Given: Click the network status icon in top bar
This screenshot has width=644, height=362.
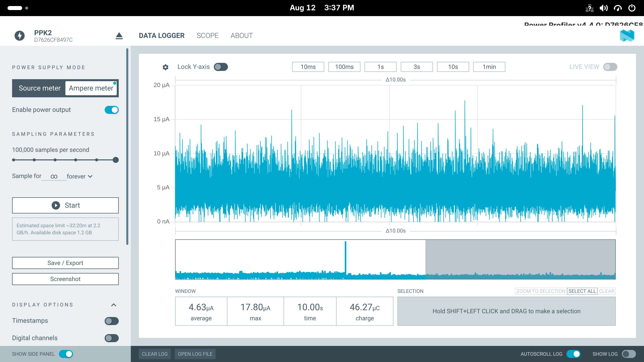Looking at the screenshot, I should (x=589, y=8).
